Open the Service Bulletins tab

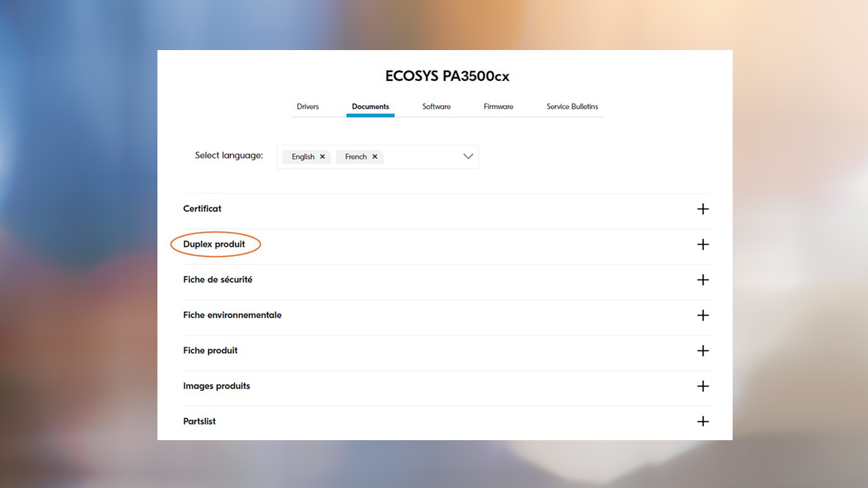coord(572,107)
